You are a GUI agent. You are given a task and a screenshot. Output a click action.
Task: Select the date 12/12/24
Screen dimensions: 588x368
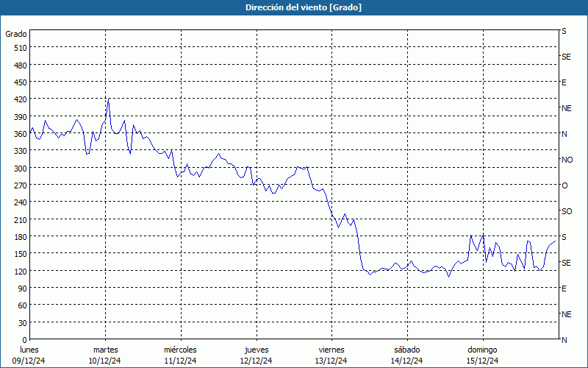[x=256, y=361]
